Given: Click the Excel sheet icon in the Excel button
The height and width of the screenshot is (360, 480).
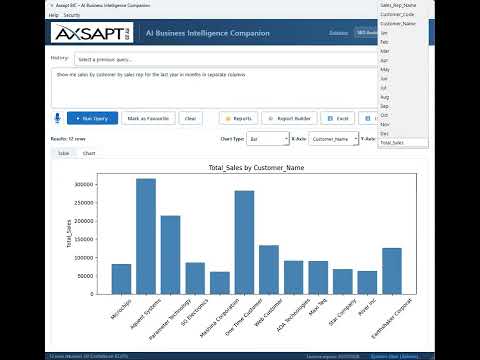Looking at the screenshot, I should (330, 118).
